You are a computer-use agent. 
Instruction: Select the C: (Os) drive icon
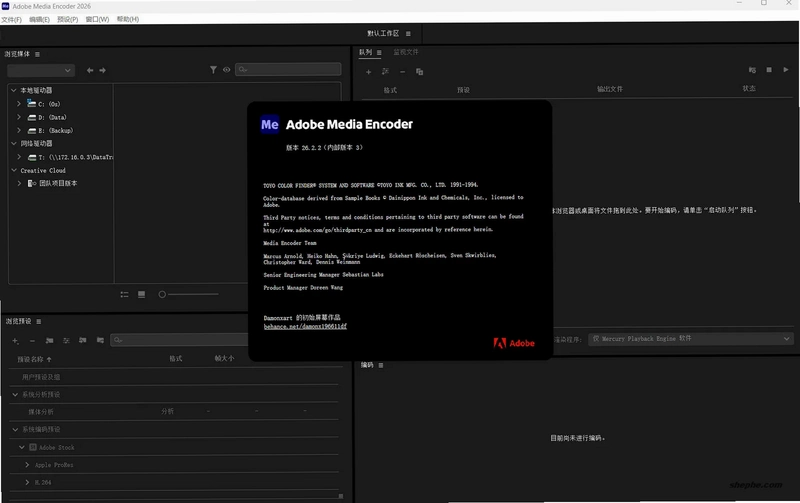[x=32, y=104]
